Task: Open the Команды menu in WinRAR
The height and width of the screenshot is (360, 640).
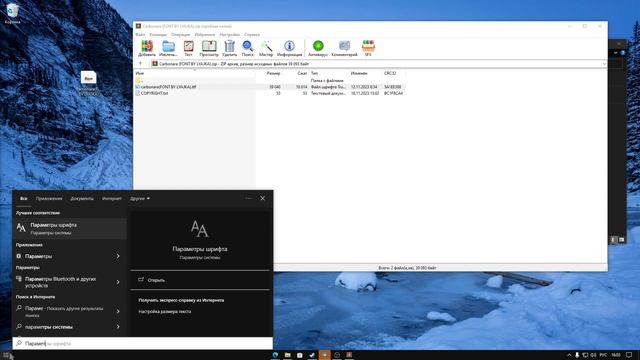Action: click(158, 35)
